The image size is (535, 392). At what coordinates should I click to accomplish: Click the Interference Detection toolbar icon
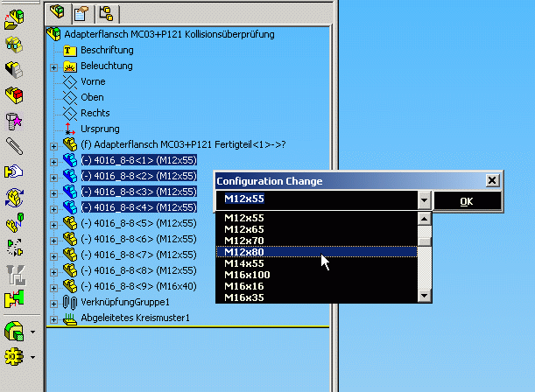click(x=14, y=299)
